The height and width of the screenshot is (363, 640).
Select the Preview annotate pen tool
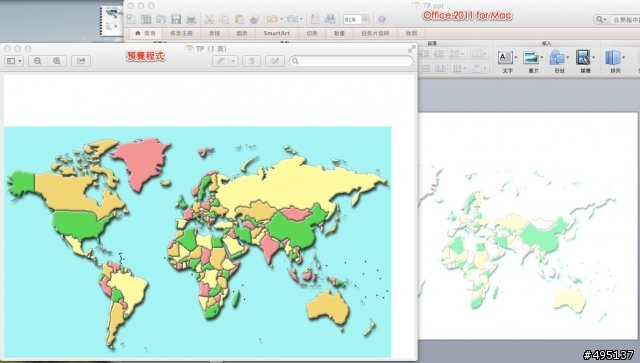pos(221,61)
